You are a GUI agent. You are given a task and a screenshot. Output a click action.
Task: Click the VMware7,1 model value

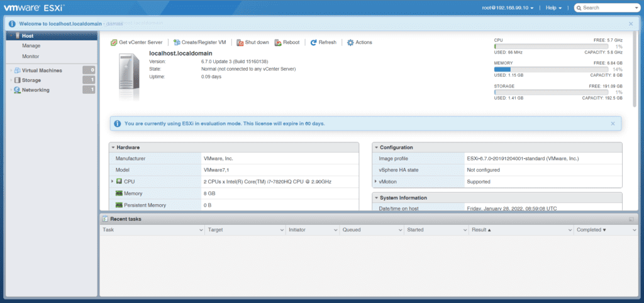point(216,170)
